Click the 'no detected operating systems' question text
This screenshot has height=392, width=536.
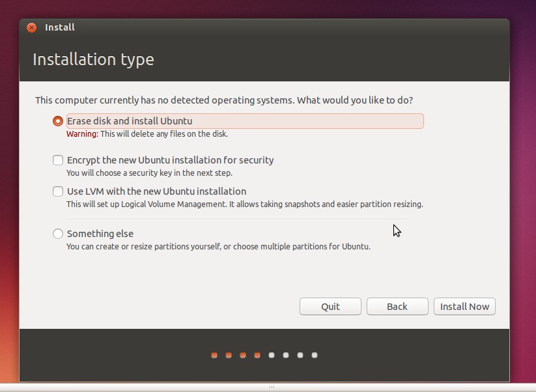tap(224, 100)
